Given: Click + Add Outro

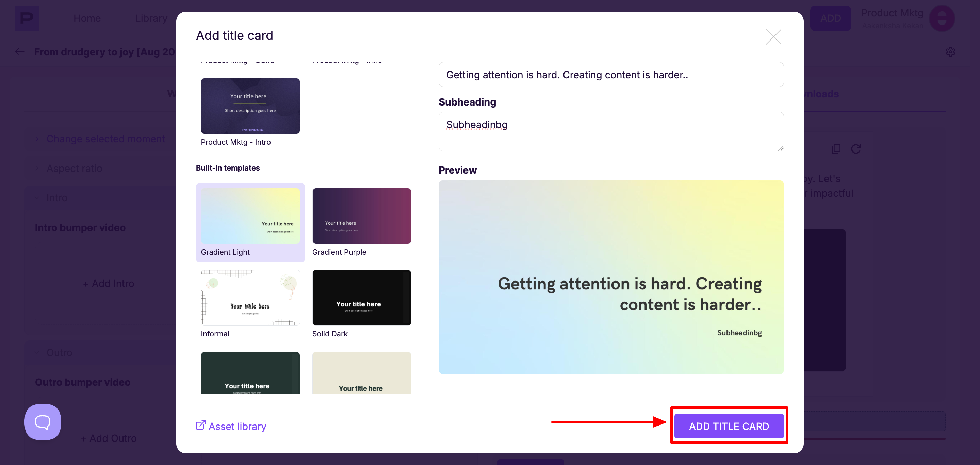Looking at the screenshot, I should coord(109,438).
